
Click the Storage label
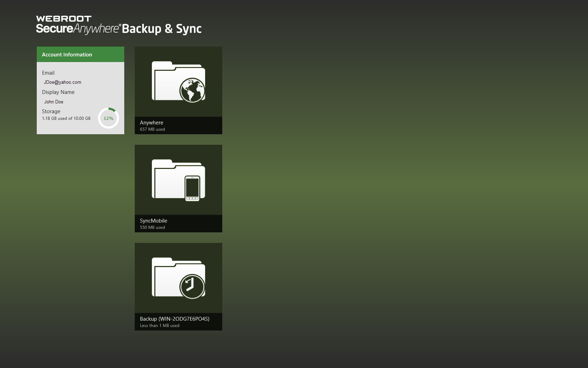point(51,111)
